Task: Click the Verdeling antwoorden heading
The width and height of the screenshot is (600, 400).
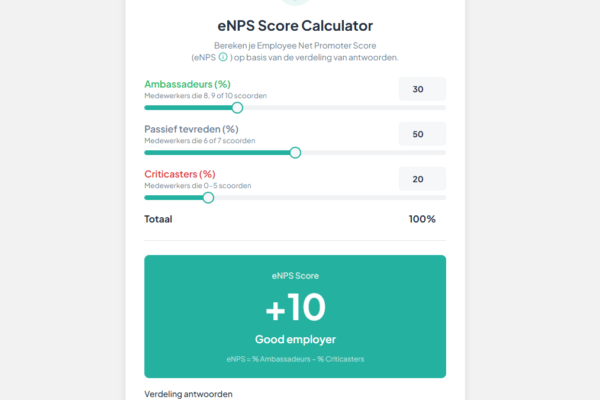Action: 188,394
